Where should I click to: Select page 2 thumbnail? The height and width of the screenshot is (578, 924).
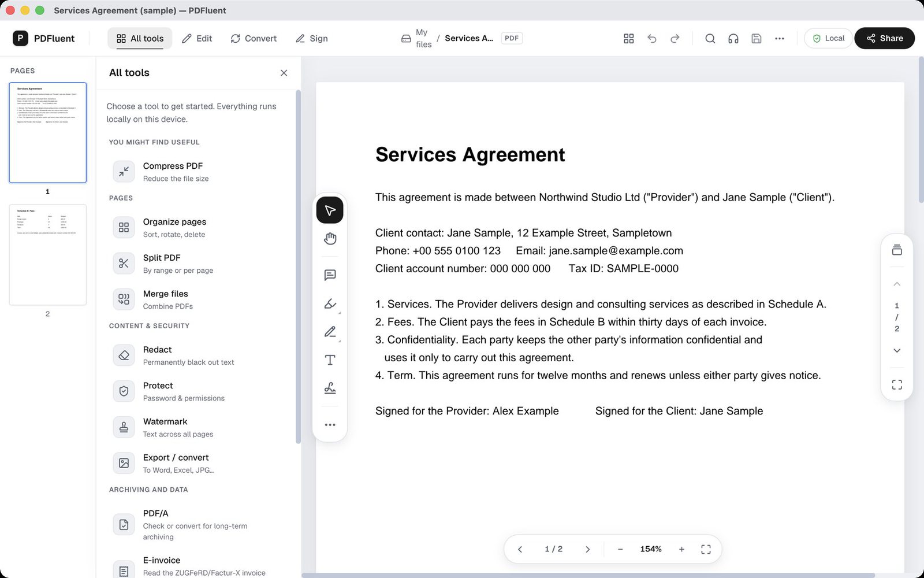(x=48, y=254)
